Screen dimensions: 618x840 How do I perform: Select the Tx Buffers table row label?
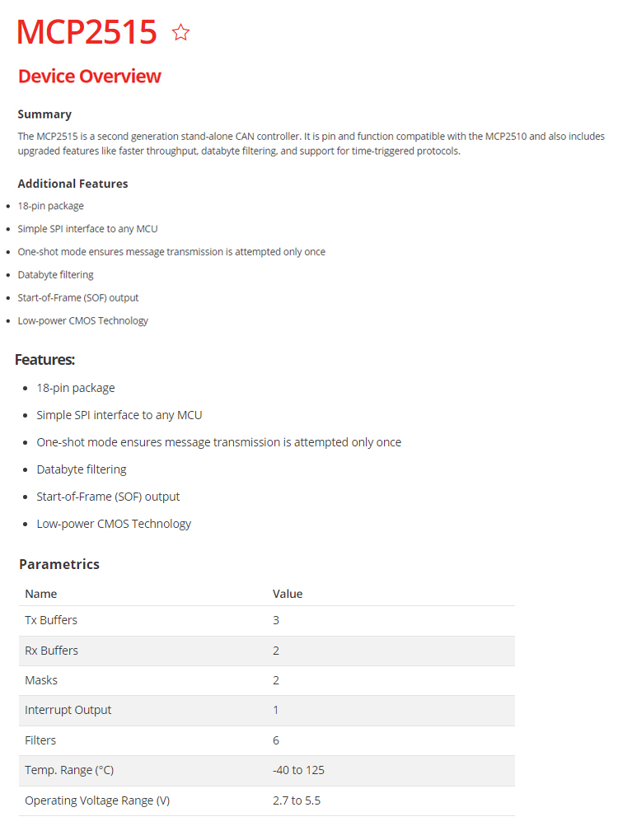tap(51, 620)
